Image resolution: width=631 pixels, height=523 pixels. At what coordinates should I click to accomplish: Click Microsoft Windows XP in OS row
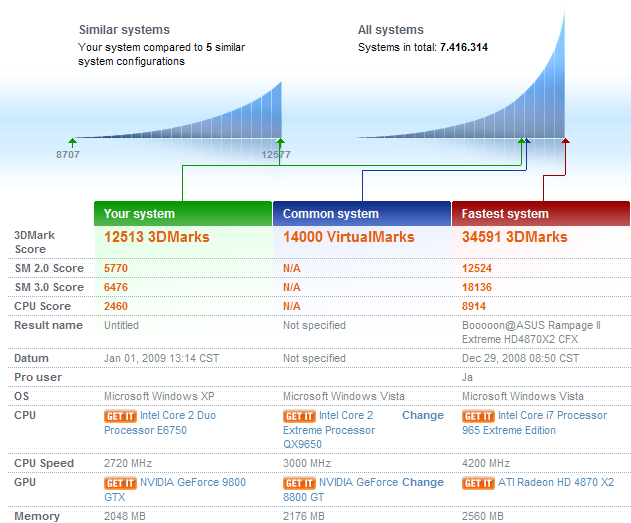click(x=159, y=396)
